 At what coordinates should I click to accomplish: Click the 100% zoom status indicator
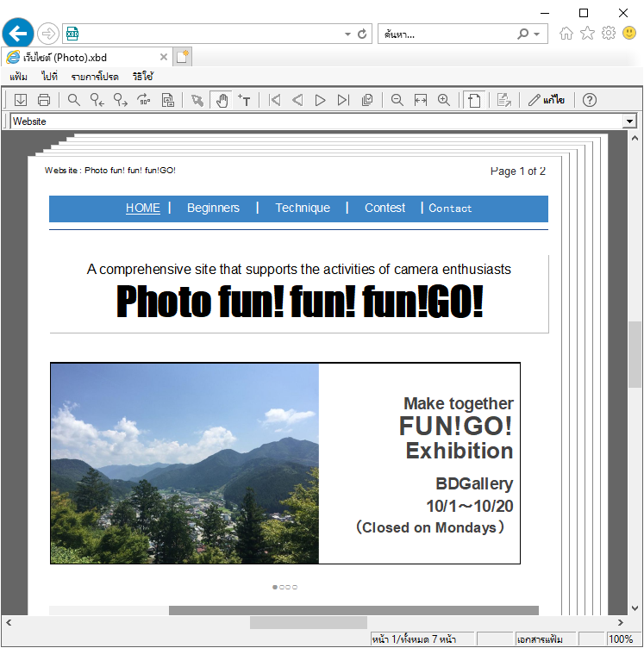click(621, 639)
